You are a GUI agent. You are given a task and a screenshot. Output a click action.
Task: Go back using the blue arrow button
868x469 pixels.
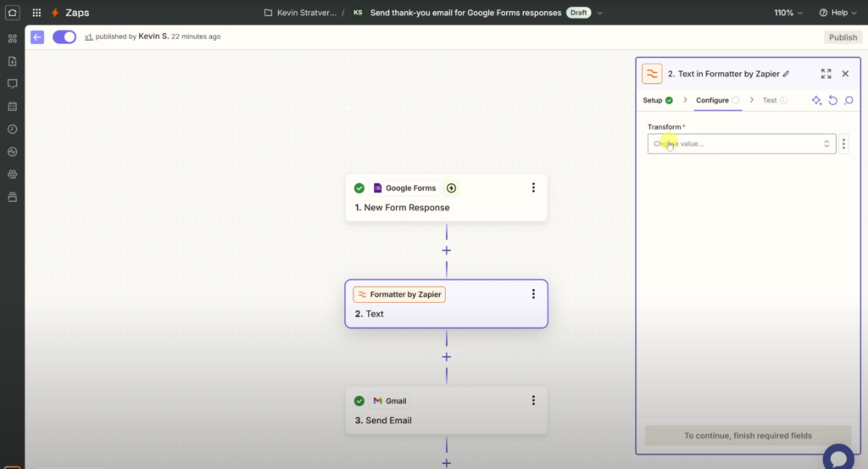click(x=37, y=37)
